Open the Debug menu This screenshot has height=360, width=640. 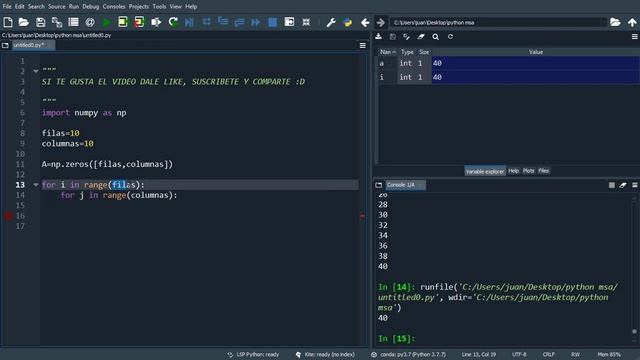click(91, 7)
